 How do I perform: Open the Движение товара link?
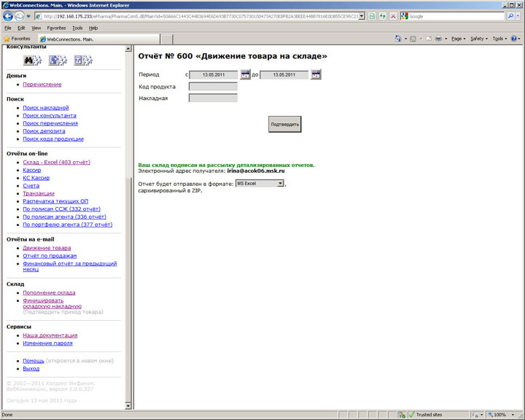[47, 248]
